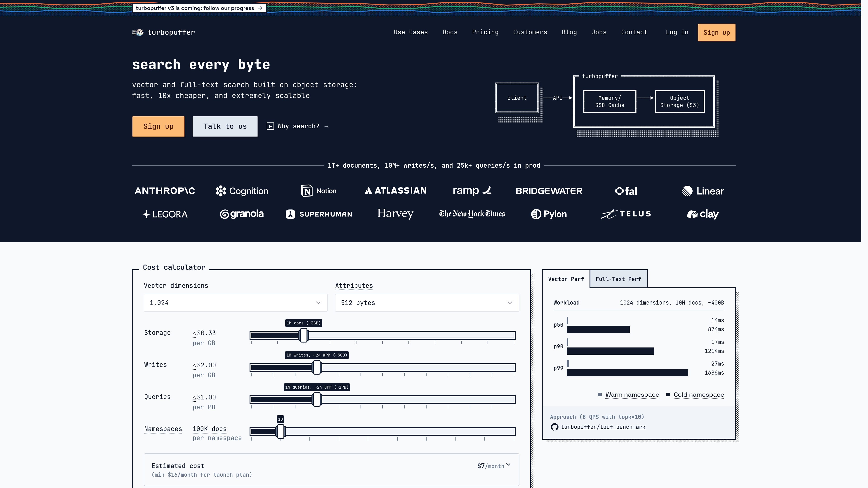
Task: Click the Writes slider handle
Action: pyautogui.click(x=317, y=367)
